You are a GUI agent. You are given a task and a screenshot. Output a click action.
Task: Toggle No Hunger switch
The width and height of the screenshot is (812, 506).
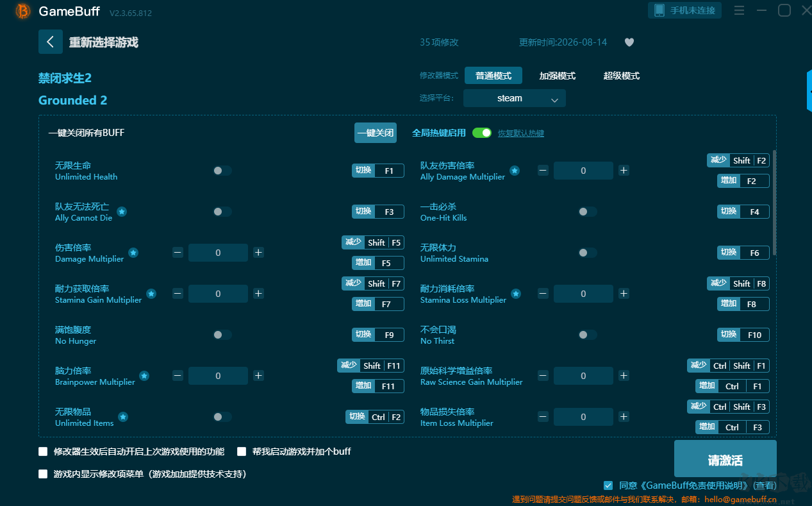[x=222, y=335]
